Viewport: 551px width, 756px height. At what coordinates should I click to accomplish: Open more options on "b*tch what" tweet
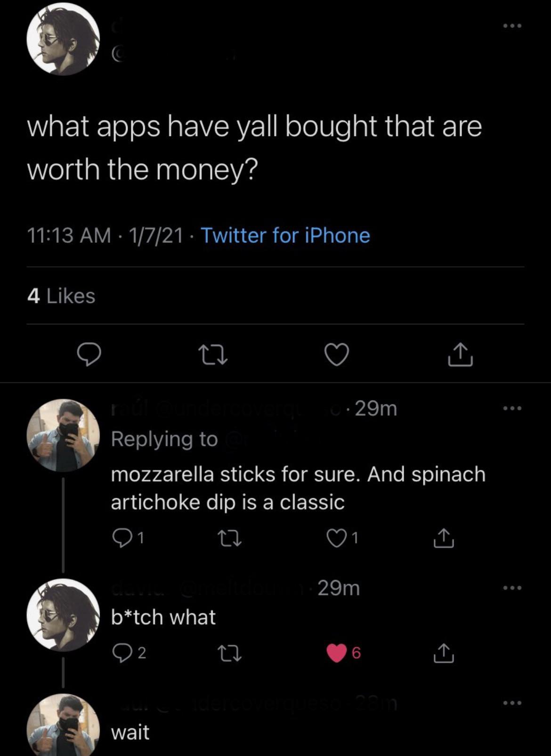point(512,587)
